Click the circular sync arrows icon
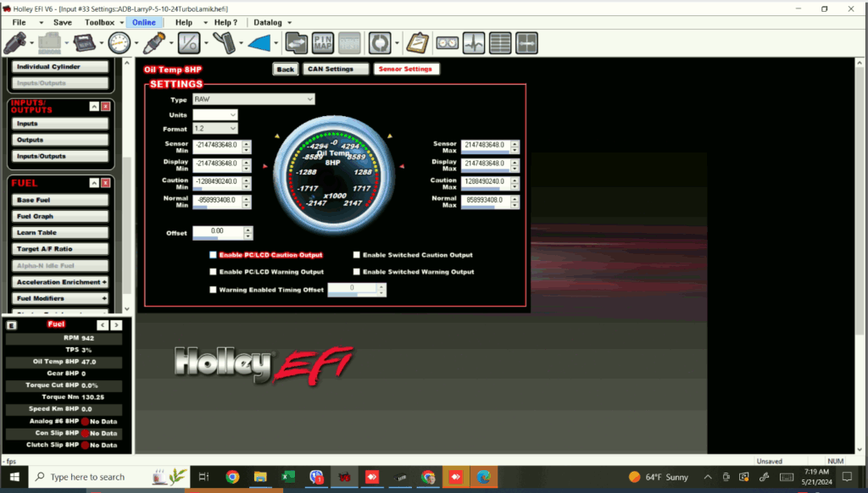This screenshot has height=493, width=868. pos(380,42)
